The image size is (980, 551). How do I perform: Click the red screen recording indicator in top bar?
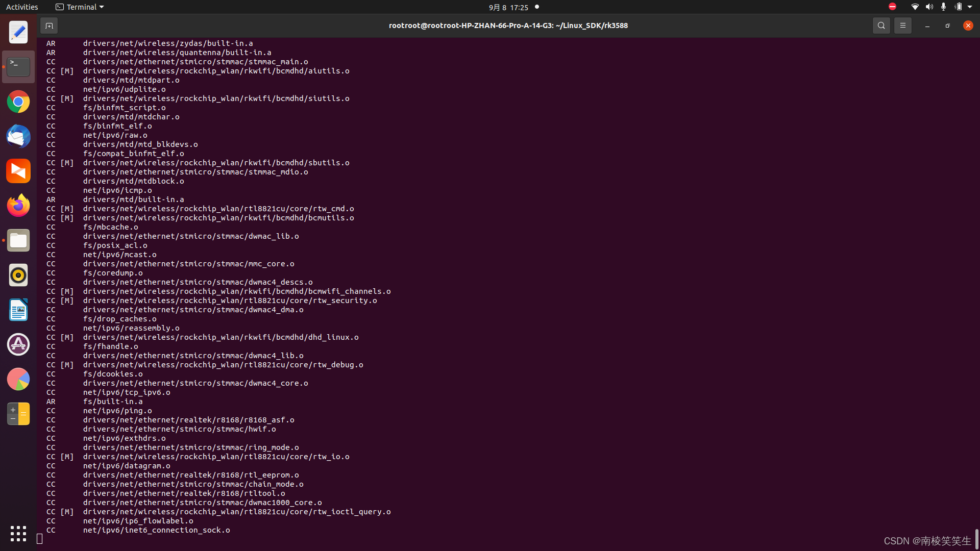892,7
